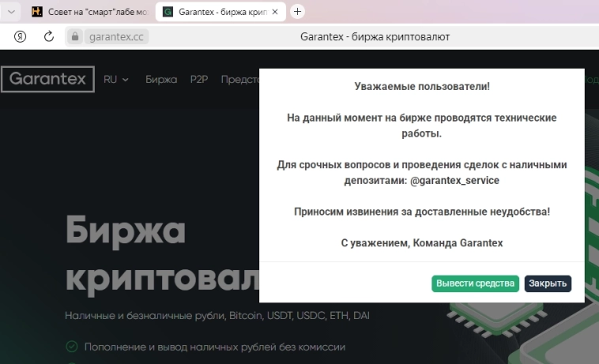
Task: Click the first green checkmark bullet icon
Action: [x=72, y=347]
